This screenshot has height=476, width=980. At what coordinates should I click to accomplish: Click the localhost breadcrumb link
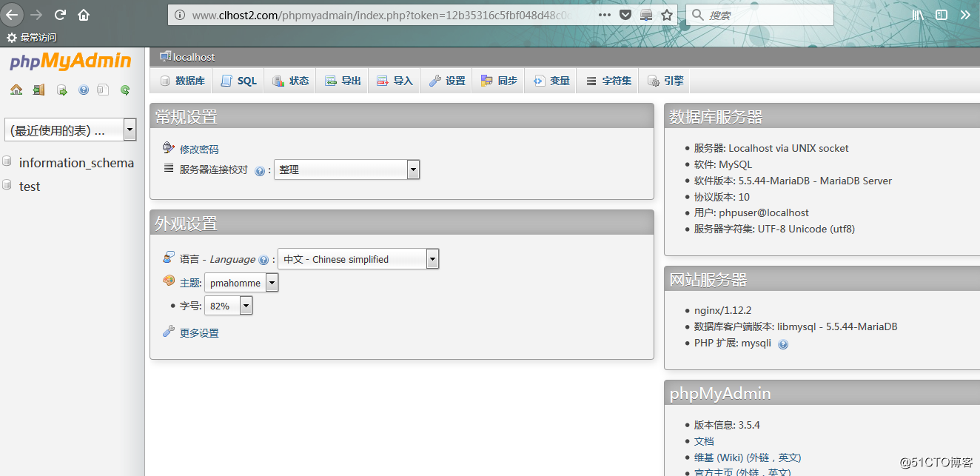tap(194, 57)
